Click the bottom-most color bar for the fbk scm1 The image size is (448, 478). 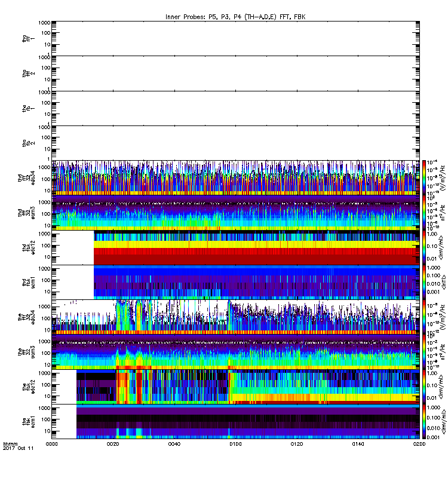click(x=424, y=422)
